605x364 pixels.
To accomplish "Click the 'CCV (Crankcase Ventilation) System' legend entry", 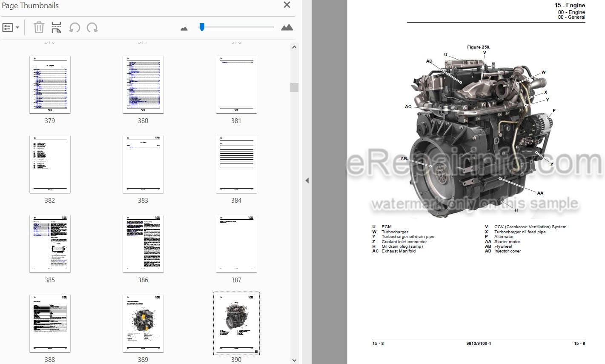I will point(530,227).
